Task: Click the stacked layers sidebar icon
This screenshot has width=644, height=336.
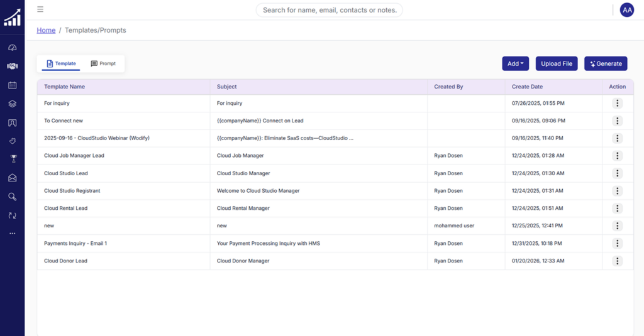Action: [x=12, y=104]
